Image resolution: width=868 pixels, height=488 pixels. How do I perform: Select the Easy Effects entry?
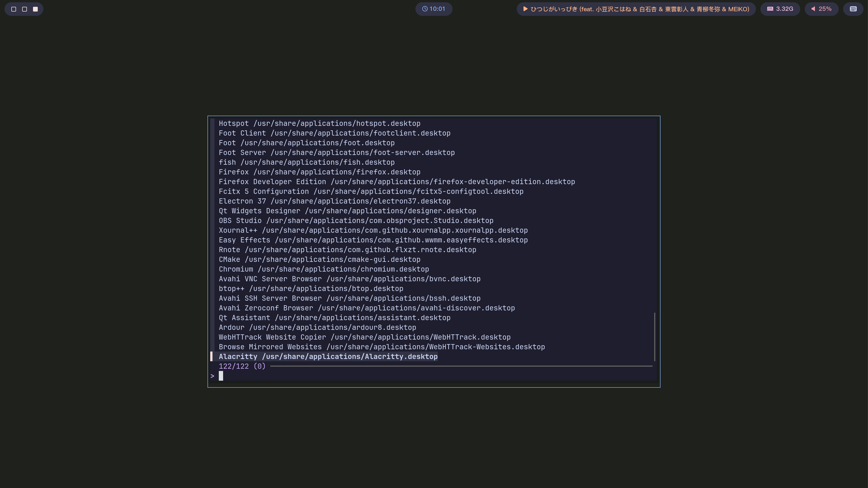tap(373, 240)
